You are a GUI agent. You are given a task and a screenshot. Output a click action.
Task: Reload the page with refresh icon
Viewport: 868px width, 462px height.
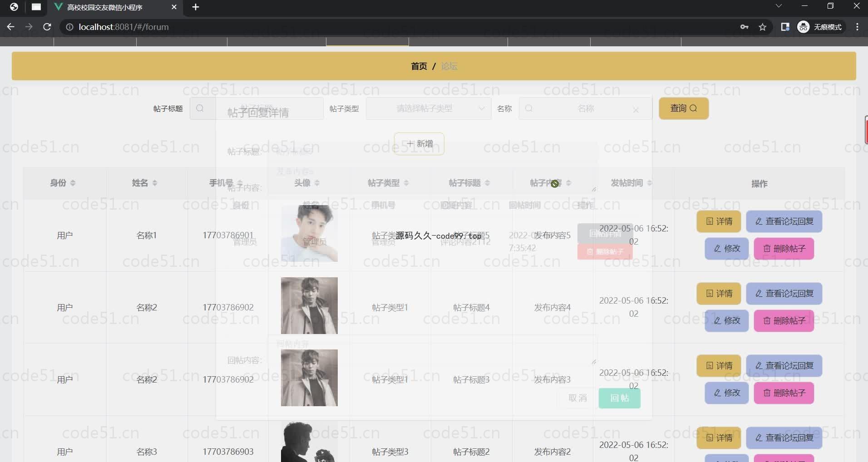click(47, 27)
